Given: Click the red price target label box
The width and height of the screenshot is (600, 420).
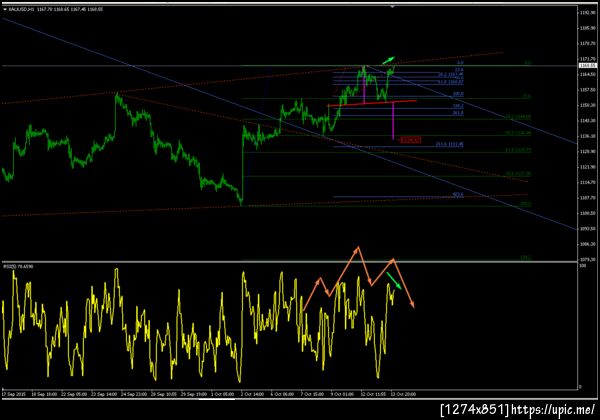Looking at the screenshot, I should pos(411,140).
